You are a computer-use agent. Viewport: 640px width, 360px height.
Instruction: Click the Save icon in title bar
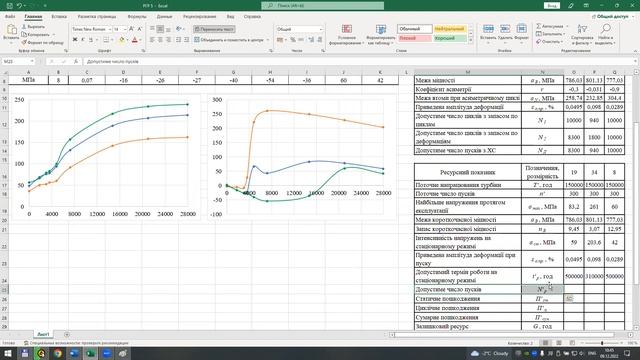10,6
